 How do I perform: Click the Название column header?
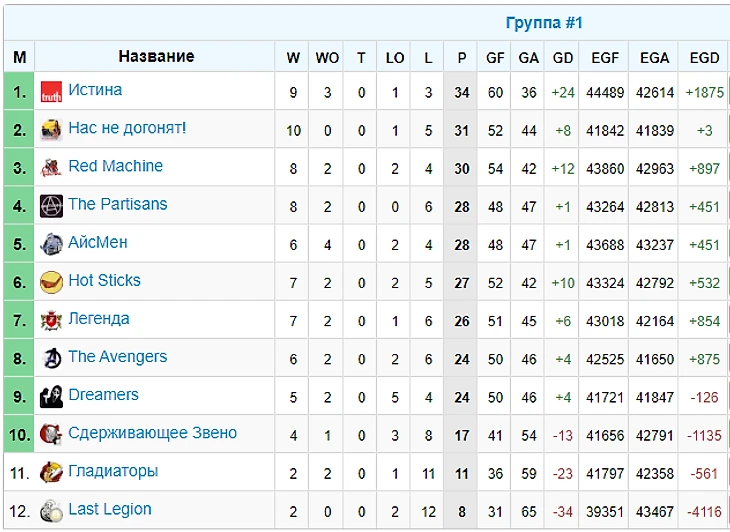coord(156,56)
